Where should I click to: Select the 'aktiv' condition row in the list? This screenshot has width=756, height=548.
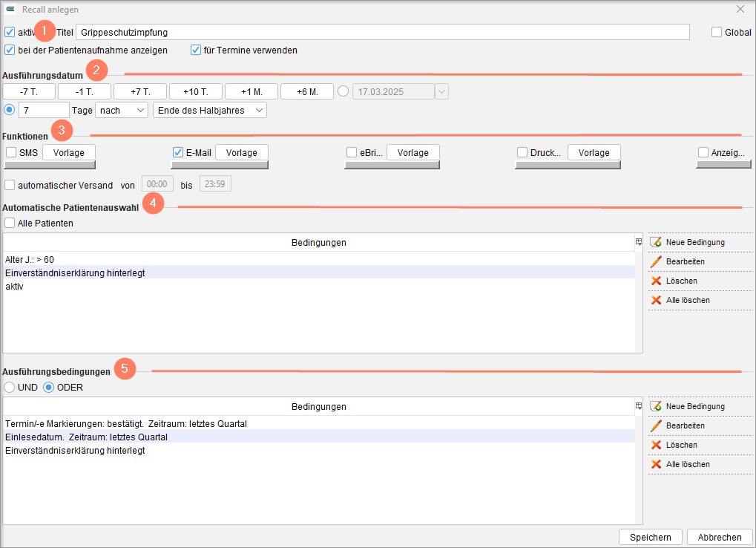[x=319, y=287]
